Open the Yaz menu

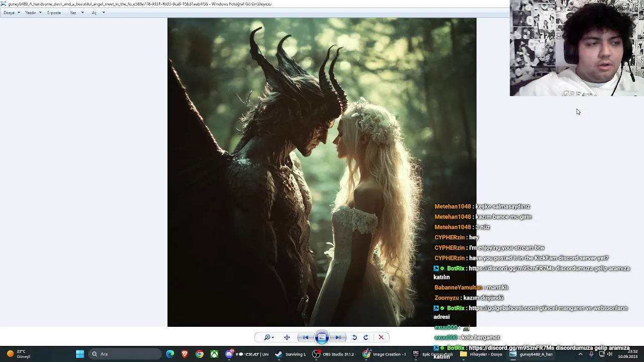[73, 13]
